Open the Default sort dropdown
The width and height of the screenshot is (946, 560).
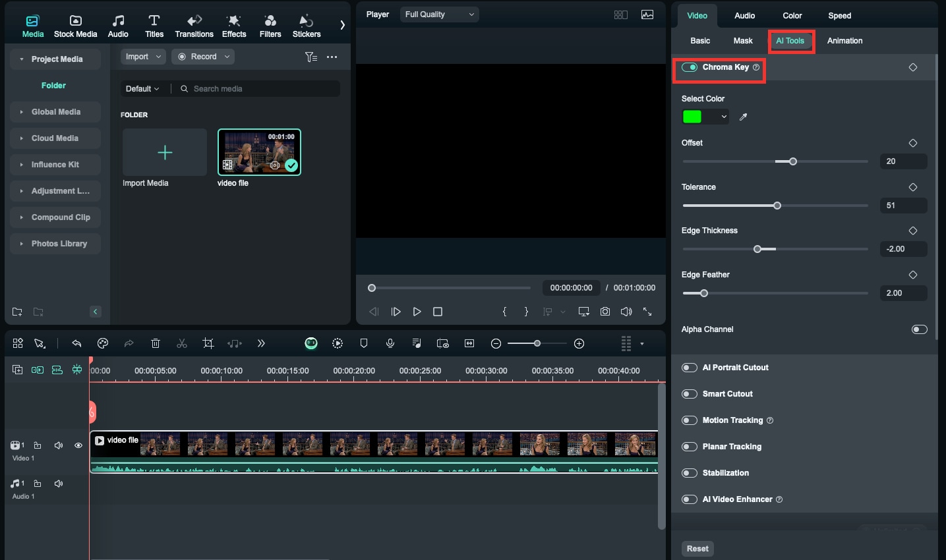(x=142, y=89)
